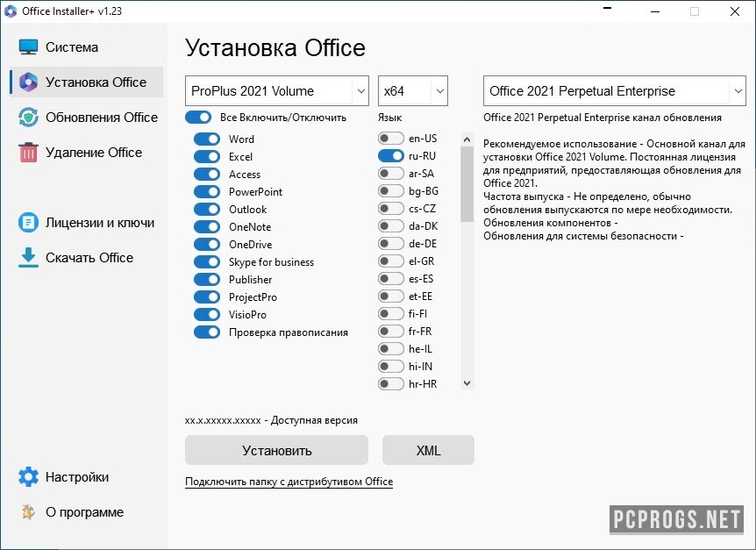Open the Лицензии и ключи section
This screenshot has width=756, height=550.
(x=100, y=223)
